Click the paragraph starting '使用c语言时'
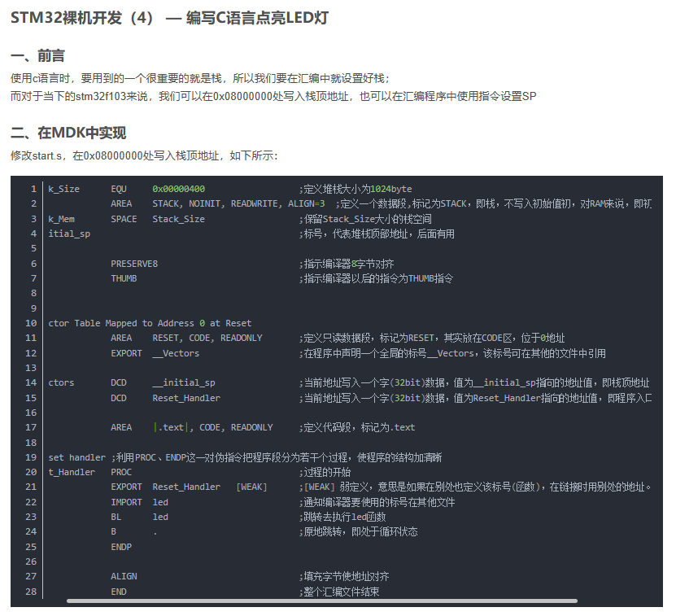Viewport: 676px width, 616px height. coord(200,78)
